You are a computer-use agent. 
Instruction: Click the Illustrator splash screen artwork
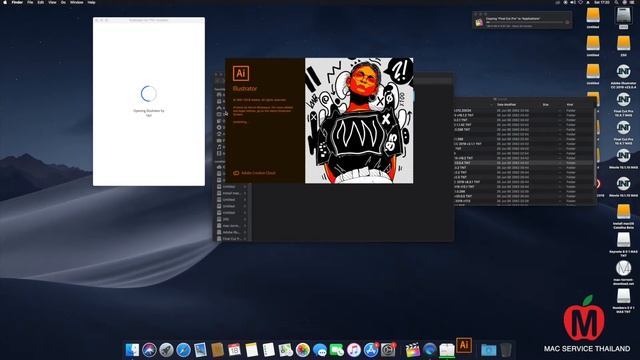coord(359,120)
